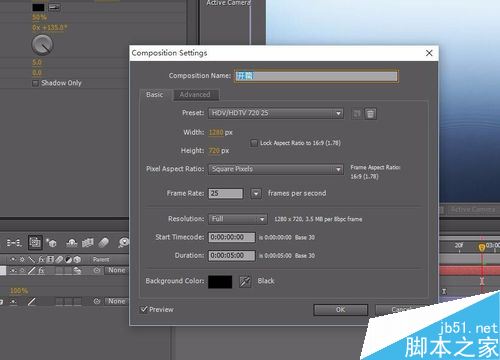Click the Frame Rate field showing 25
The image size is (500, 360).
click(226, 194)
